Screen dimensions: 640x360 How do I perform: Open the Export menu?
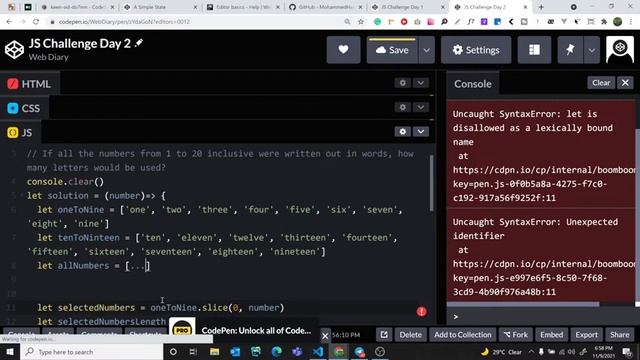click(587, 335)
